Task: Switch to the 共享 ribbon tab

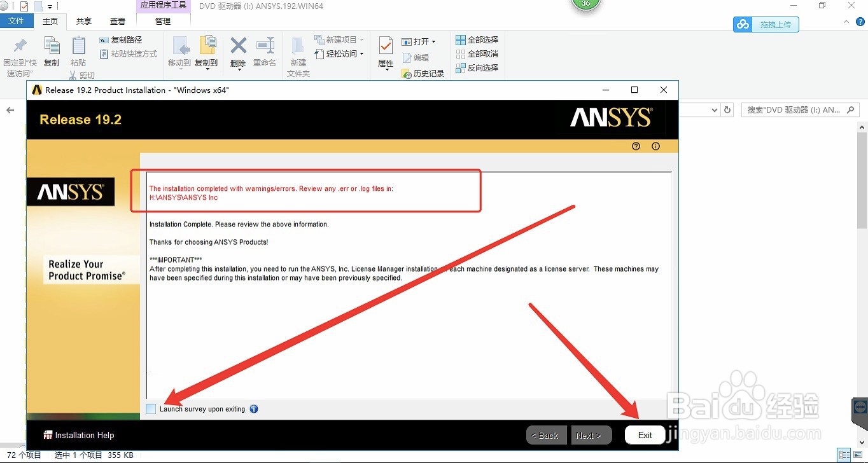Action: pos(84,21)
